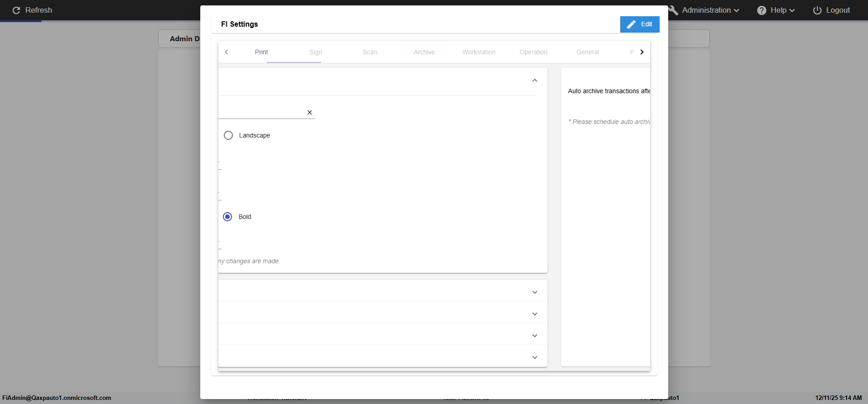The image size is (868, 404).
Task: Expand the first collapsed section
Action: 535,292
